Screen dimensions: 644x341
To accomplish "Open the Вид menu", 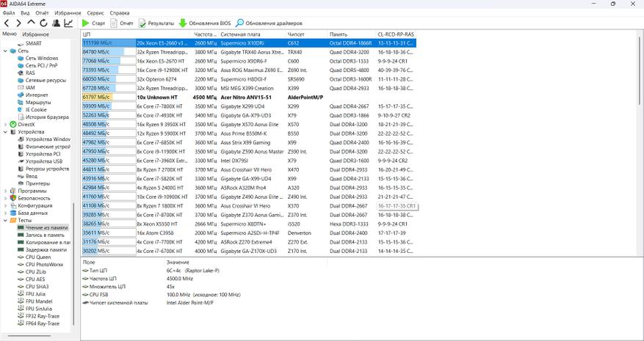I will (25, 13).
